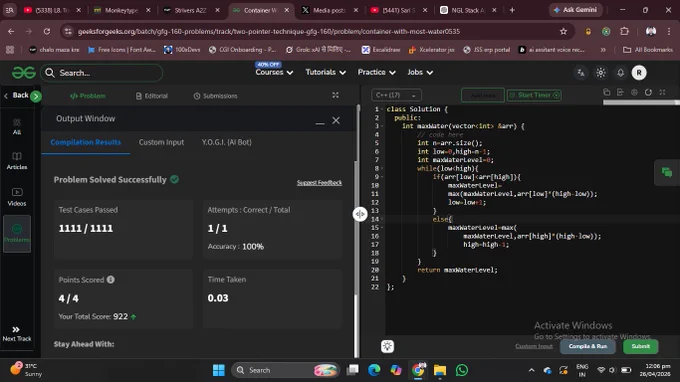Reset code with the refresh icon
Viewport: 680px width, 382px height.
tap(648, 92)
